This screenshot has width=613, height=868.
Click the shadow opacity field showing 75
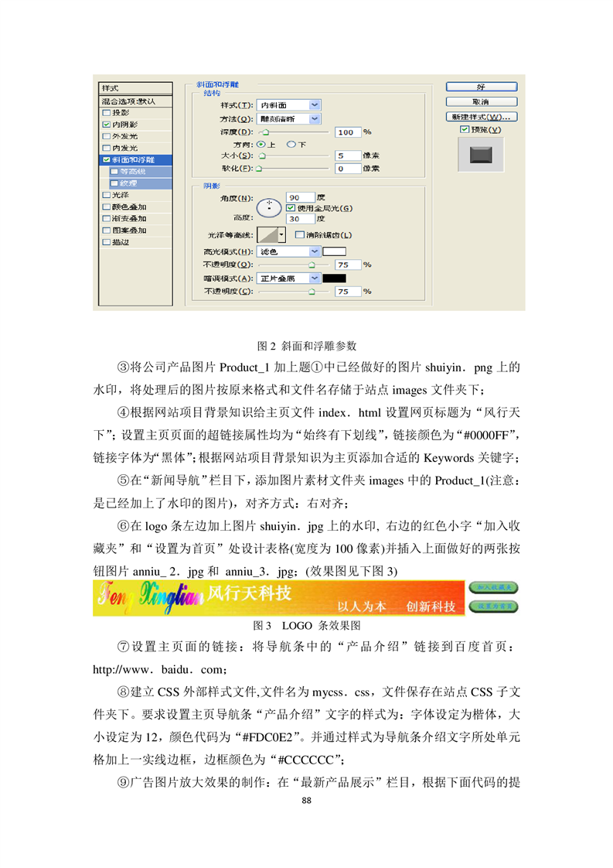pyautogui.click(x=349, y=291)
